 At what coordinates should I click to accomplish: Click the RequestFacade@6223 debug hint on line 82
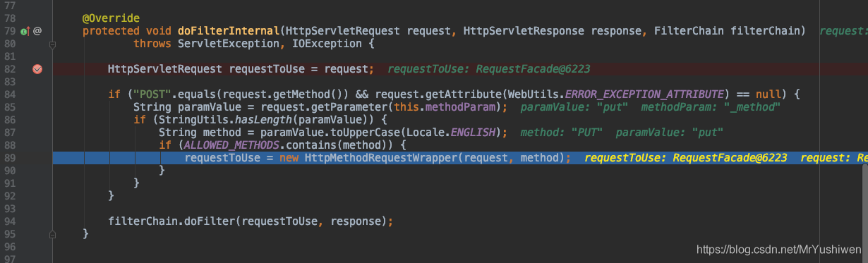click(533, 68)
